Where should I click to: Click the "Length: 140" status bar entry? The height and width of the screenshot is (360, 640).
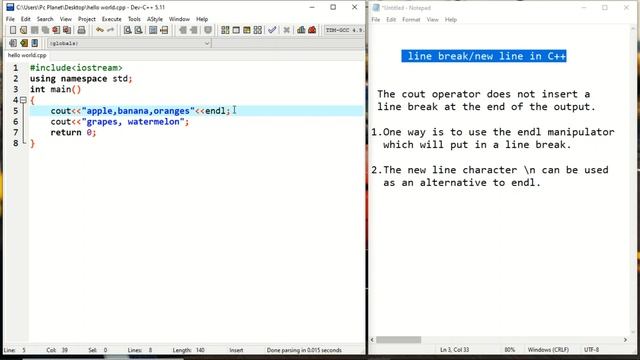point(189,350)
